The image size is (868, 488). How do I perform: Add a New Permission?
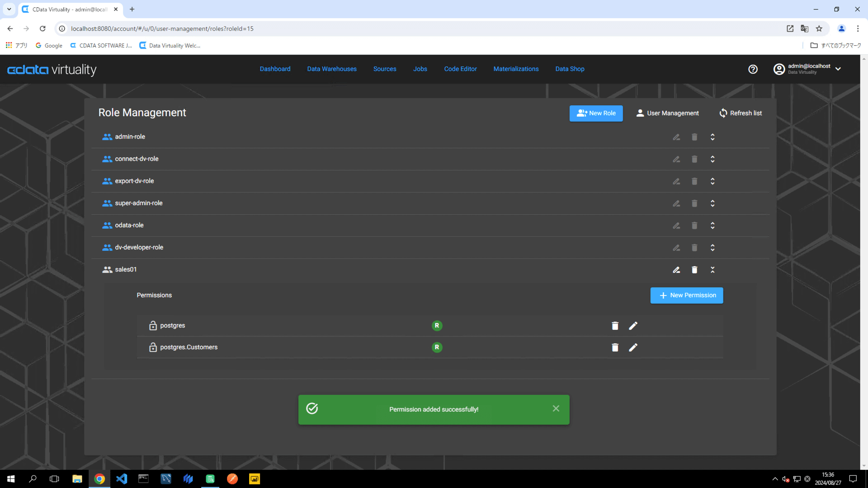[x=686, y=296]
